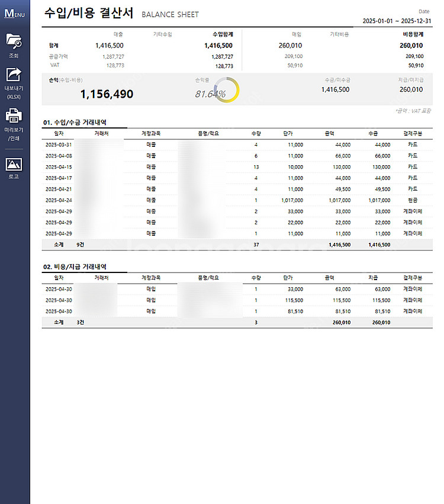
Task: Click the 수입합계 total 1,416,500
Action: [x=218, y=46]
